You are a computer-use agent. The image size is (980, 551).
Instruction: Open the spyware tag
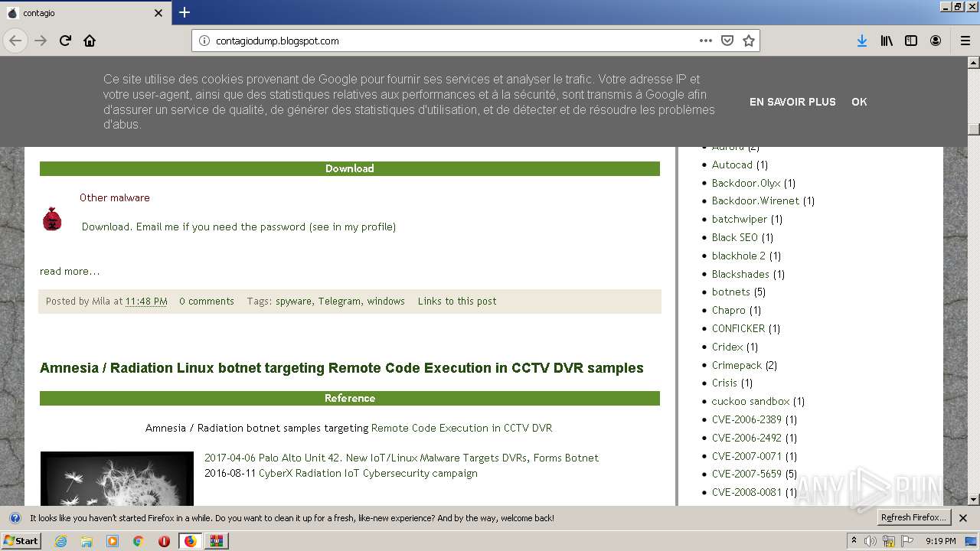(293, 302)
